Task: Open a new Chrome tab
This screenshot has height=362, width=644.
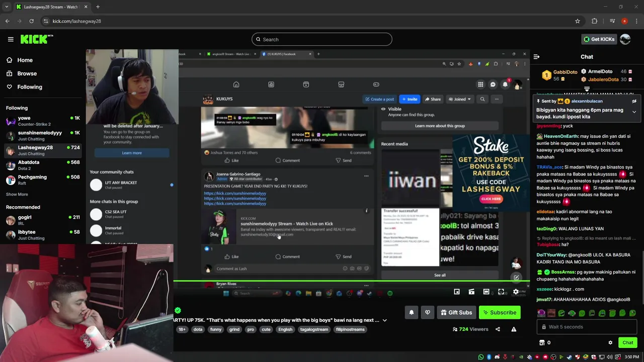Action: click(98, 7)
